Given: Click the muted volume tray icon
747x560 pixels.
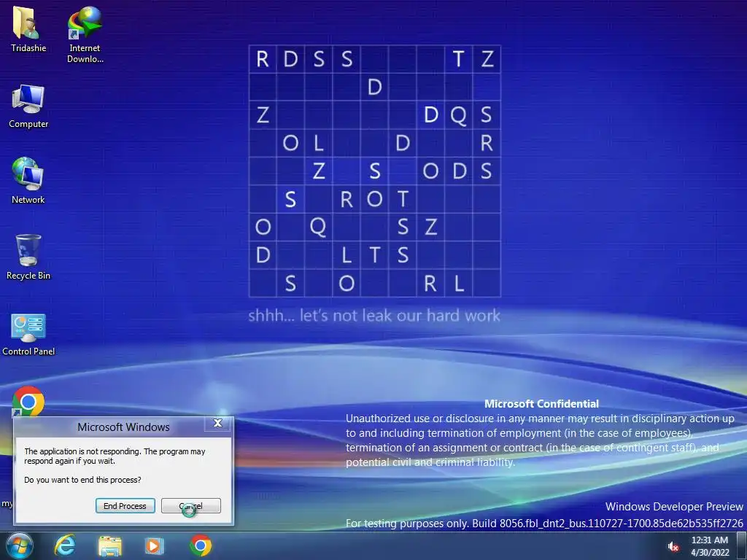Looking at the screenshot, I should point(673,547).
